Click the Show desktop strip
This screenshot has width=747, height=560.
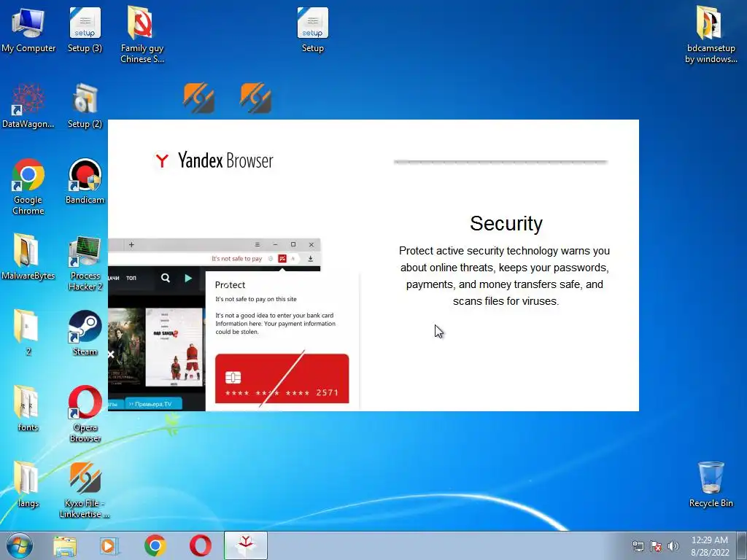pyautogui.click(x=743, y=545)
